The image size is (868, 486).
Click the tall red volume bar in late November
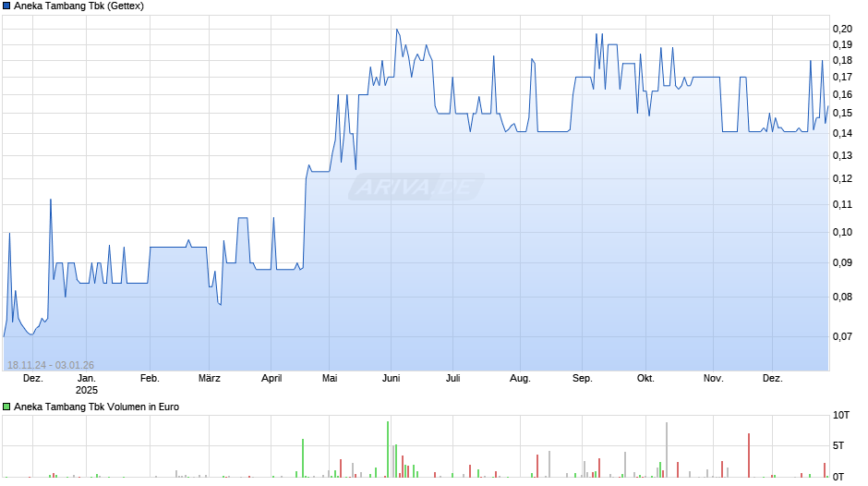(749, 456)
